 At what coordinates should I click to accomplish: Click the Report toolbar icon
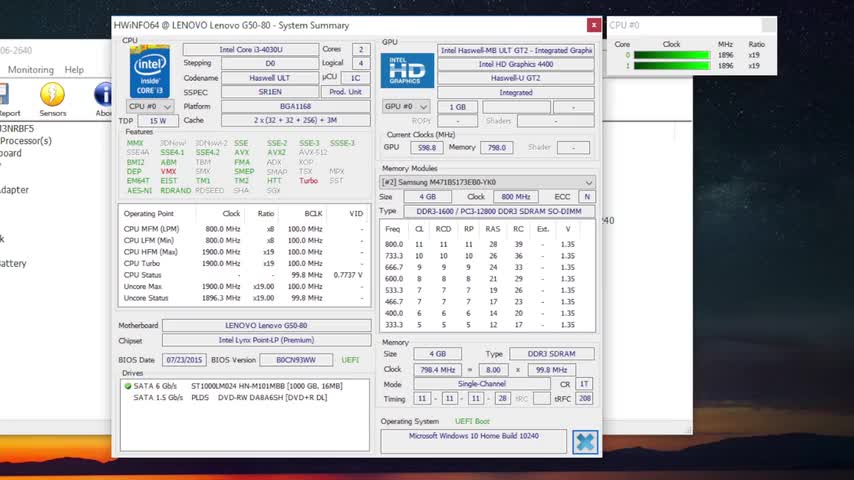click(4, 94)
